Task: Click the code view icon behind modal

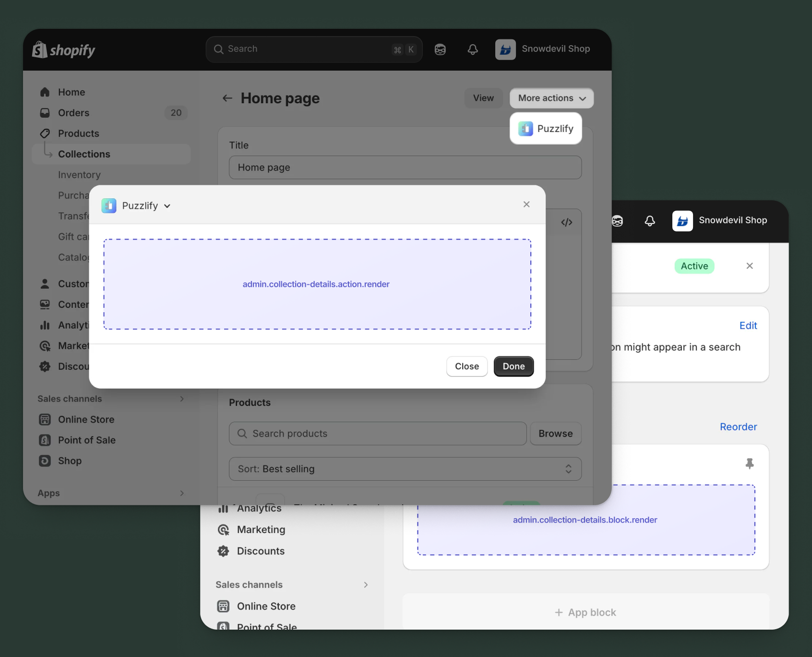Action: (567, 222)
